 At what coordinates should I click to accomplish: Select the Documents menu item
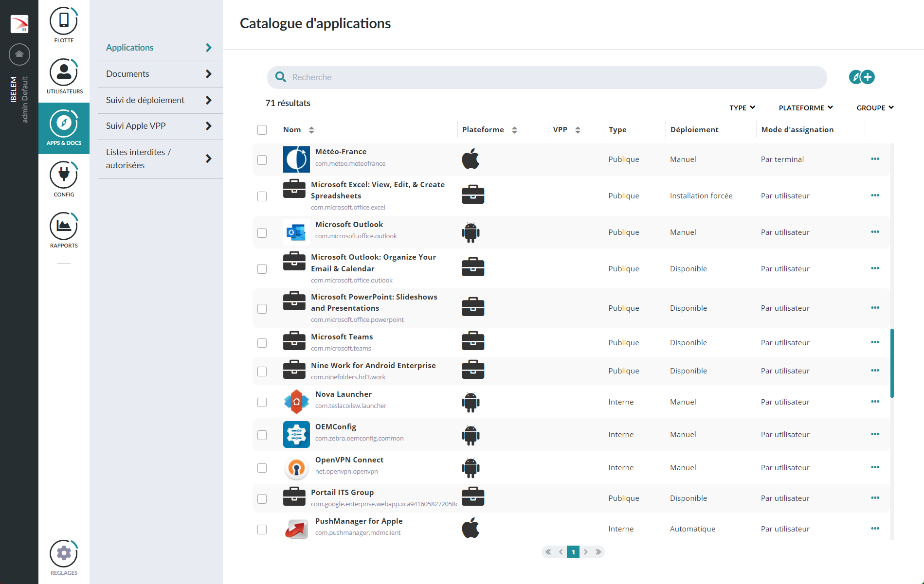tap(160, 74)
